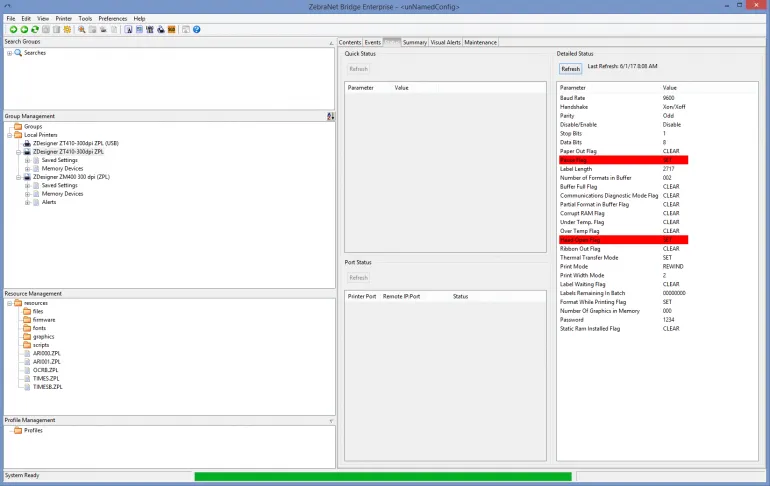The image size is (770, 486).
Task: Switch to the Contents tab
Action: tap(350, 43)
